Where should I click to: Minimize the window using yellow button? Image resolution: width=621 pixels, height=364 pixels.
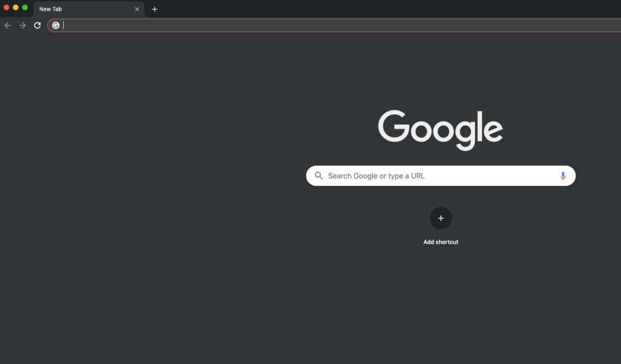click(16, 7)
